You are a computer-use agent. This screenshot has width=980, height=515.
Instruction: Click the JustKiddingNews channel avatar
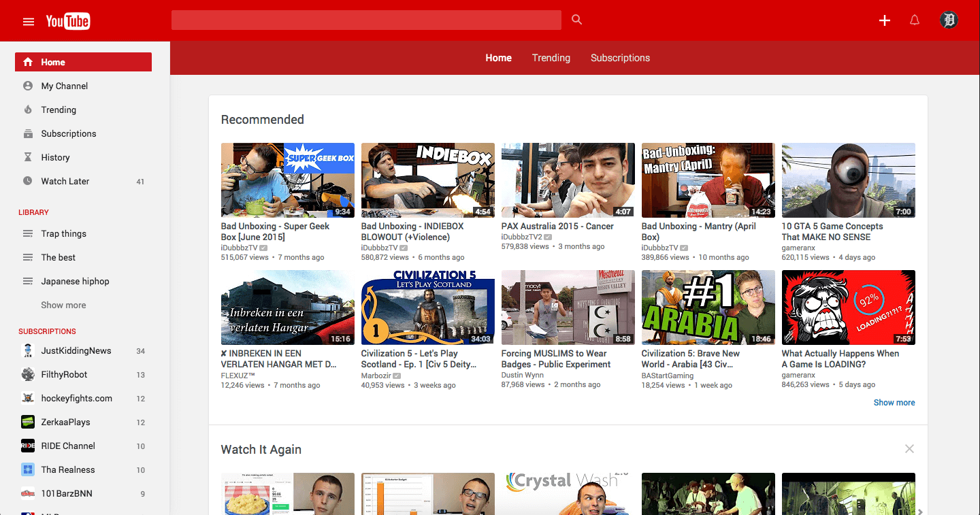(28, 350)
